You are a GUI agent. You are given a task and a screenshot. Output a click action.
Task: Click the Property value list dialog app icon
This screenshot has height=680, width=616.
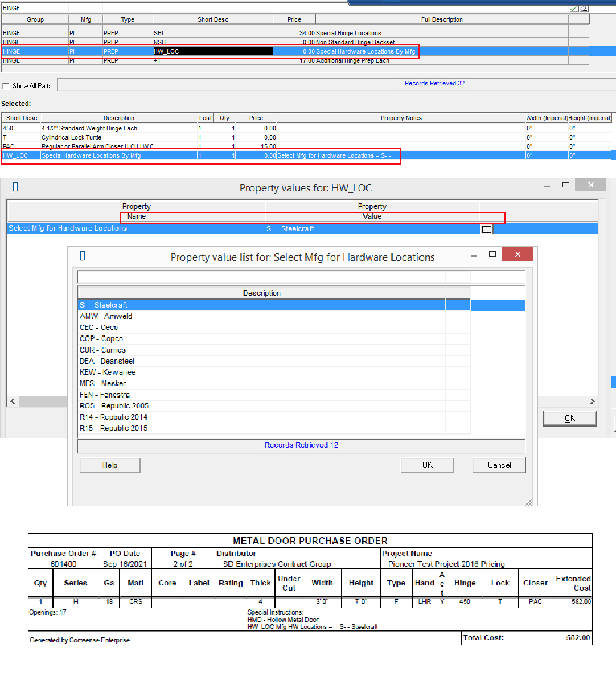tap(83, 256)
